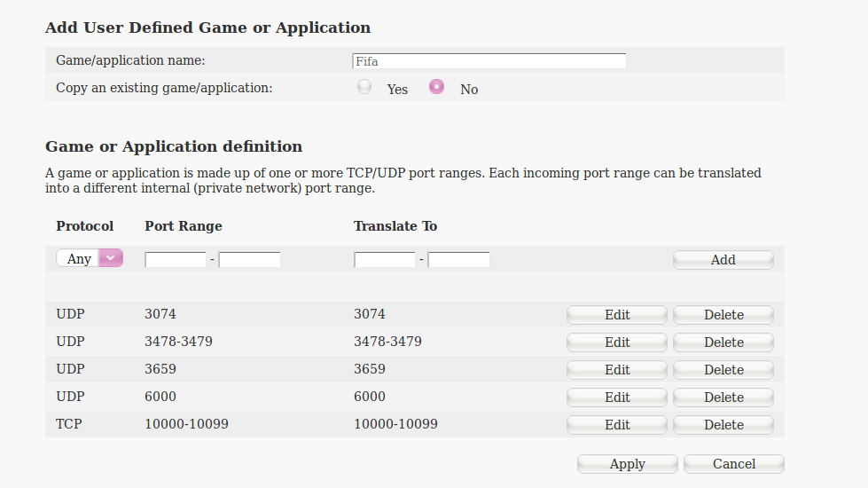Click the Port Range end field
868x488 pixels.
point(250,260)
